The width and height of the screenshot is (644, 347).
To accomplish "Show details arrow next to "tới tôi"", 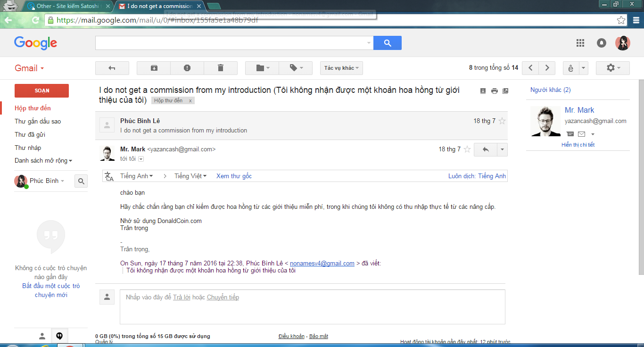I will point(140,159).
